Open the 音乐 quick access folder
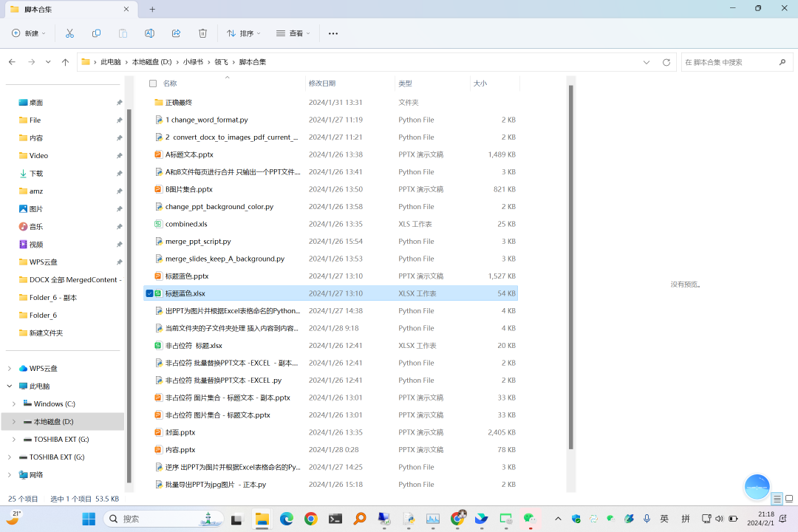The height and width of the screenshot is (532, 798). (36, 227)
